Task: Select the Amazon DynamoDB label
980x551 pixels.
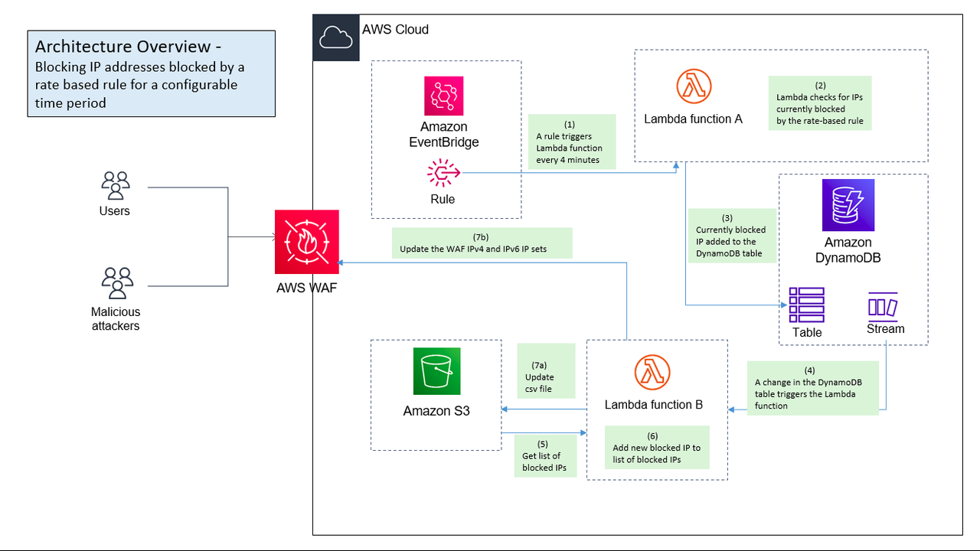Action: coord(848,250)
